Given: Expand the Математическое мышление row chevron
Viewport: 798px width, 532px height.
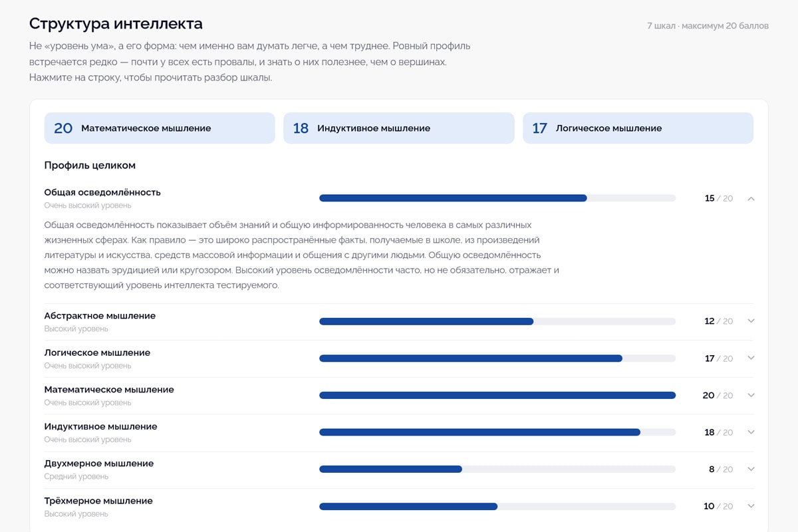Looking at the screenshot, I should [x=751, y=395].
